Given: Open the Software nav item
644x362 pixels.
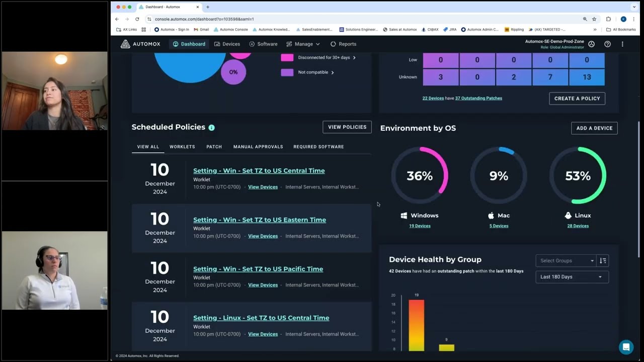Looking at the screenshot, I should (263, 44).
